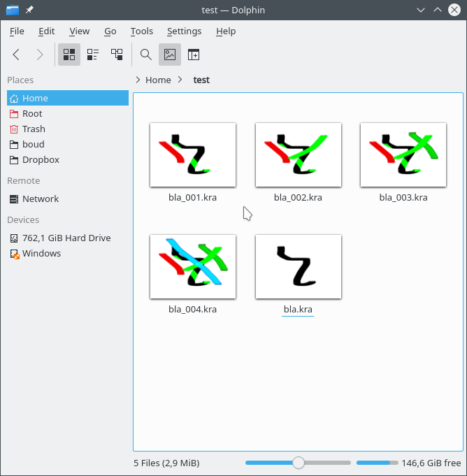The width and height of the screenshot is (467, 476).
Task: Adjust the icon zoom level slider
Action: [x=299, y=463]
